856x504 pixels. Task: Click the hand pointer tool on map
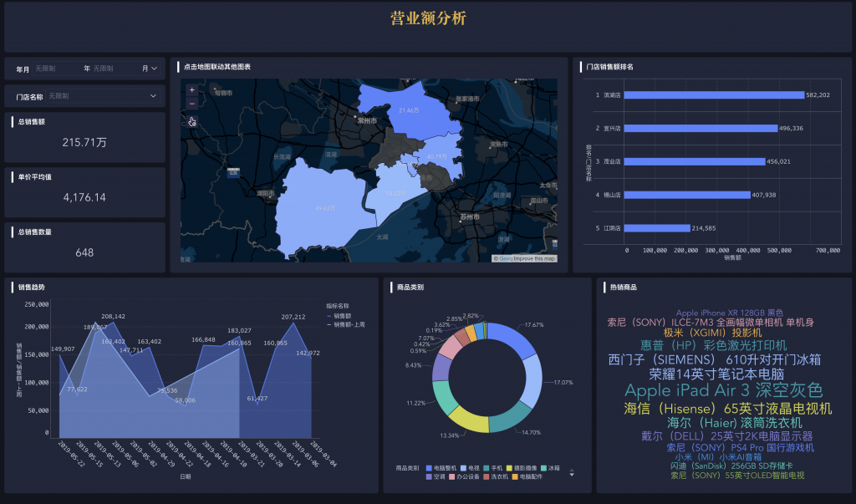(x=191, y=121)
